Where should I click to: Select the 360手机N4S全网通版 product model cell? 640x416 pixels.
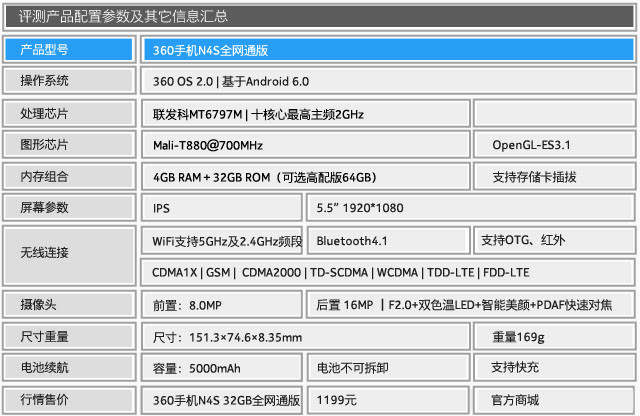[386, 50]
